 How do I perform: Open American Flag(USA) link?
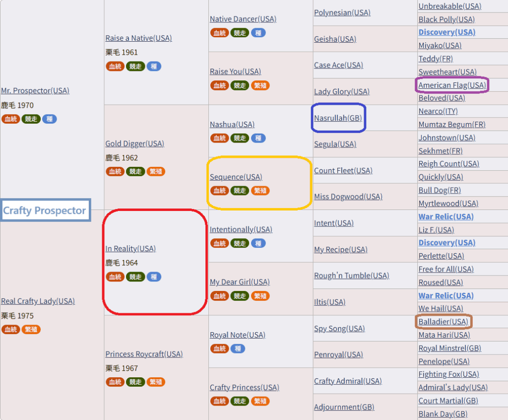[452, 85]
